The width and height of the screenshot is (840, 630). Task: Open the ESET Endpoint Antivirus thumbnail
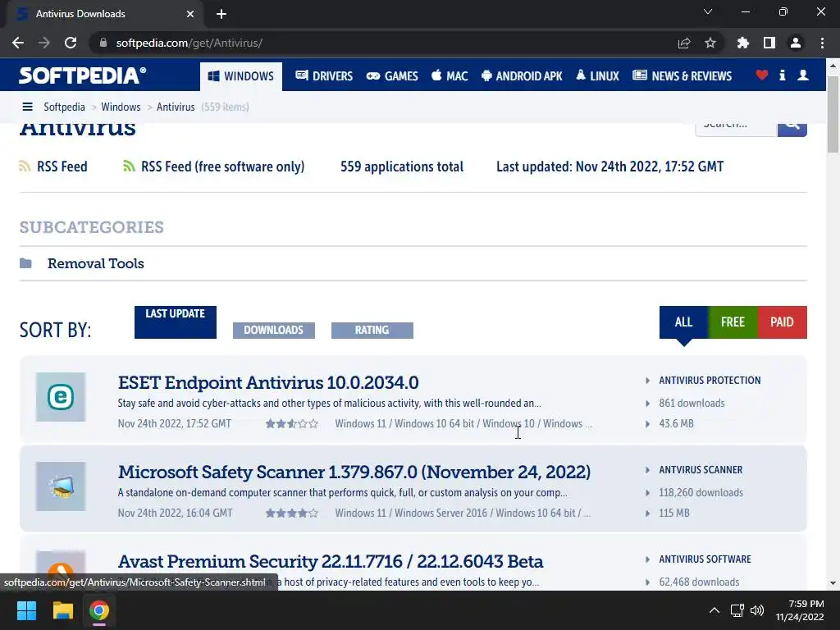click(61, 397)
